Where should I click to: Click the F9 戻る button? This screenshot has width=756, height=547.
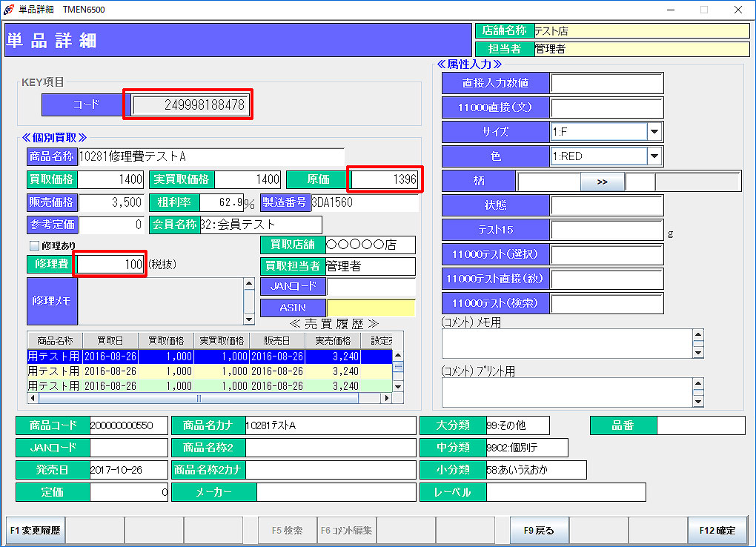pyautogui.click(x=539, y=530)
